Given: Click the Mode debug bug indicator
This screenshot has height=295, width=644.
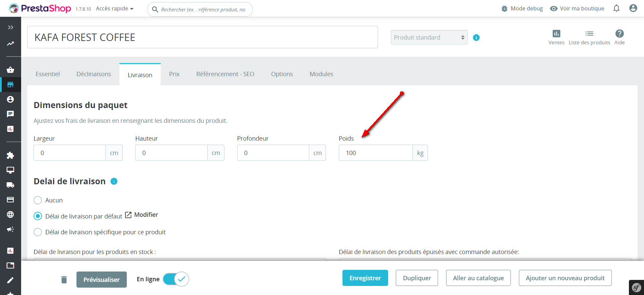Looking at the screenshot, I should coord(522,8).
